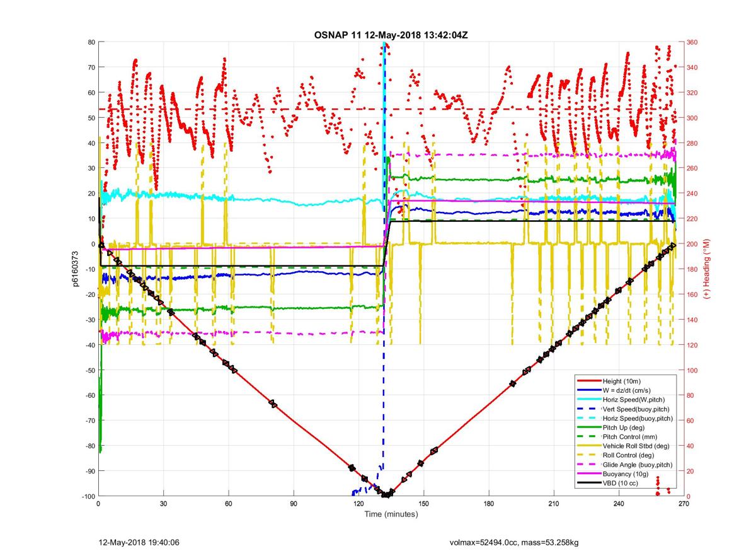This screenshot has width=756, height=558.
Task: Click the 'Buoyancy (10g)' legend entry
Action: (626, 474)
